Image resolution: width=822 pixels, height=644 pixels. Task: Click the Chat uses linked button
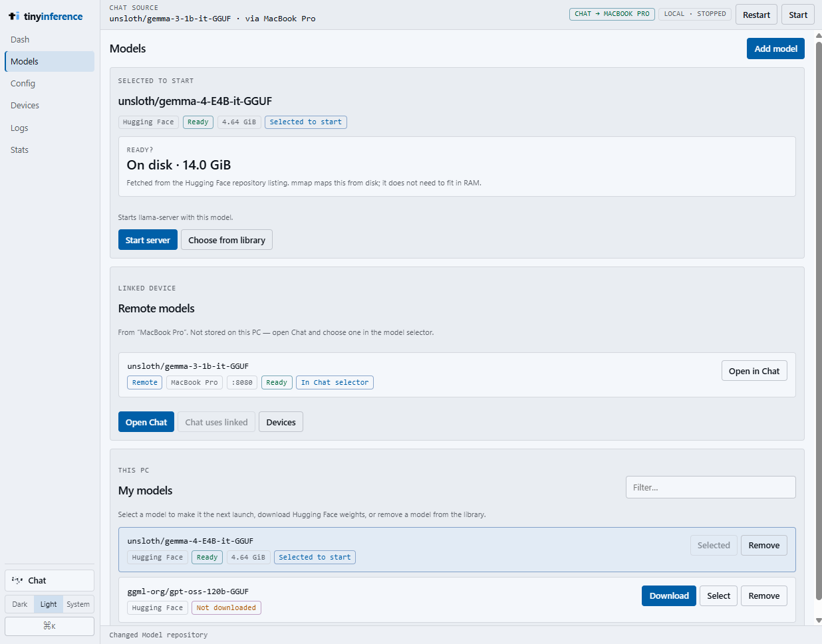click(216, 422)
